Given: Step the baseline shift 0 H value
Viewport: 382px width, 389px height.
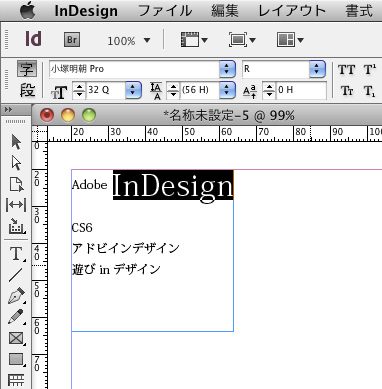Looking at the screenshot, I should tap(269, 90).
